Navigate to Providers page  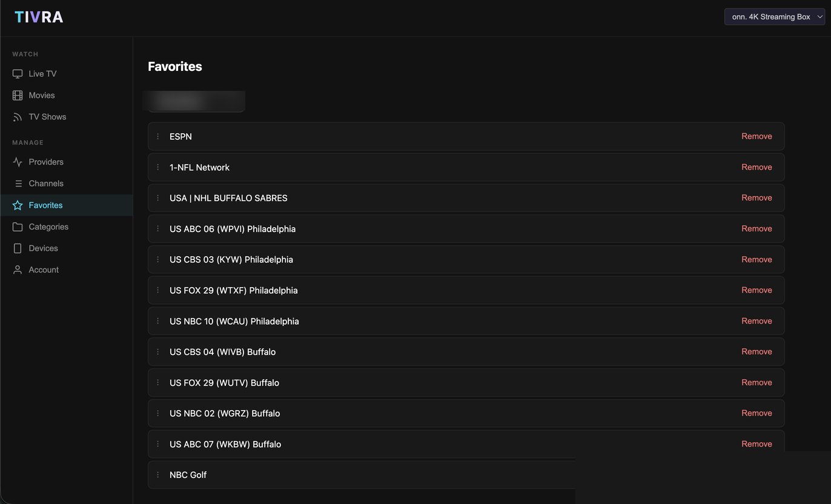[67, 162]
